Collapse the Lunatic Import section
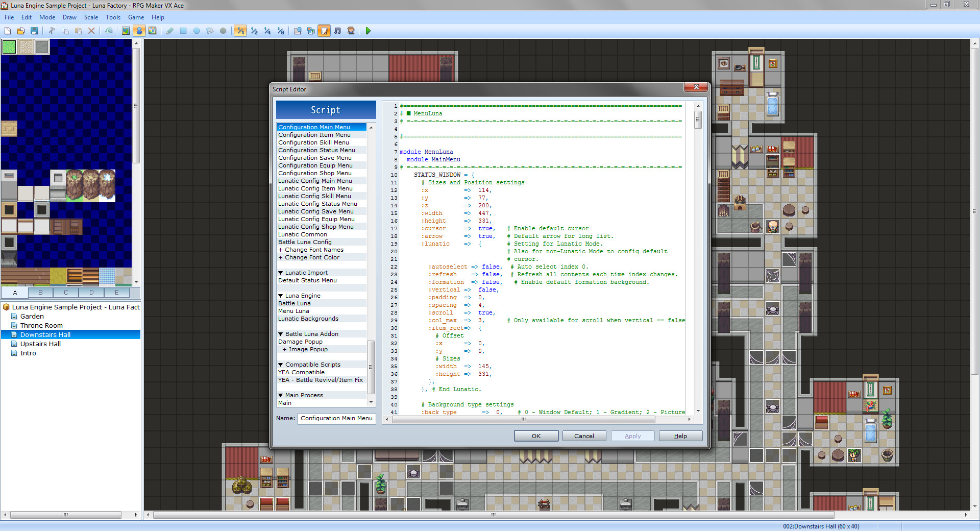This screenshot has width=980, height=531. tap(280, 272)
